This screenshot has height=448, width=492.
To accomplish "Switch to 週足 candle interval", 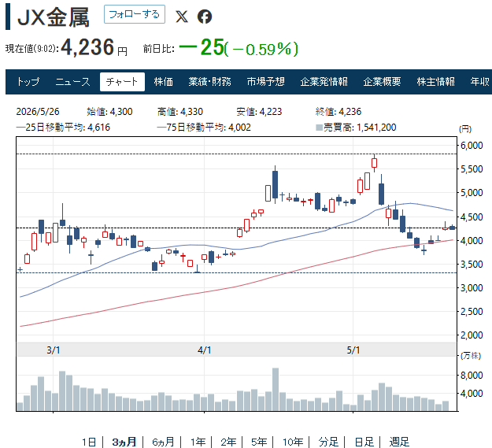I will point(399,442).
